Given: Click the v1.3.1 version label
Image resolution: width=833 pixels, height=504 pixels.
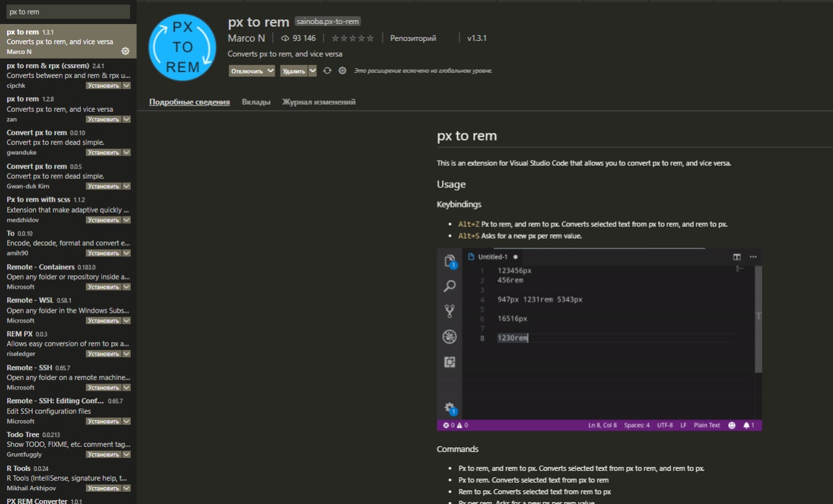Looking at the screenshot, I should tap(477, 38).
